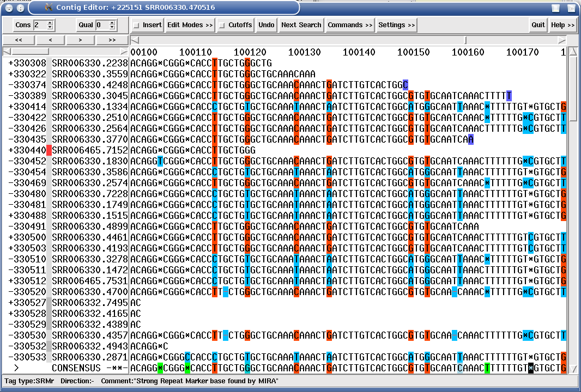Screen dimensions: 581x392
Task: Click the vertical scrollbar's down arrow
Action: tap(573, 369)
